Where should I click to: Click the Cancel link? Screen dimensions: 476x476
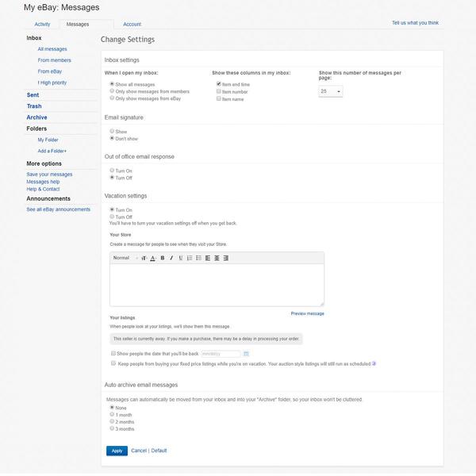click(x=139, y=451)
